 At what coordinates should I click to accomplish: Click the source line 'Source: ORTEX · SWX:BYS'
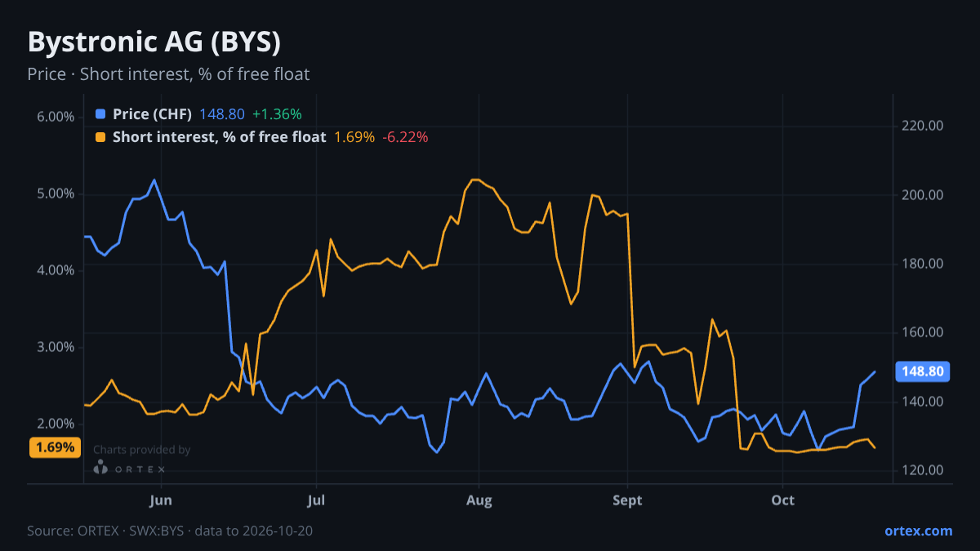(x=108, y=531)
